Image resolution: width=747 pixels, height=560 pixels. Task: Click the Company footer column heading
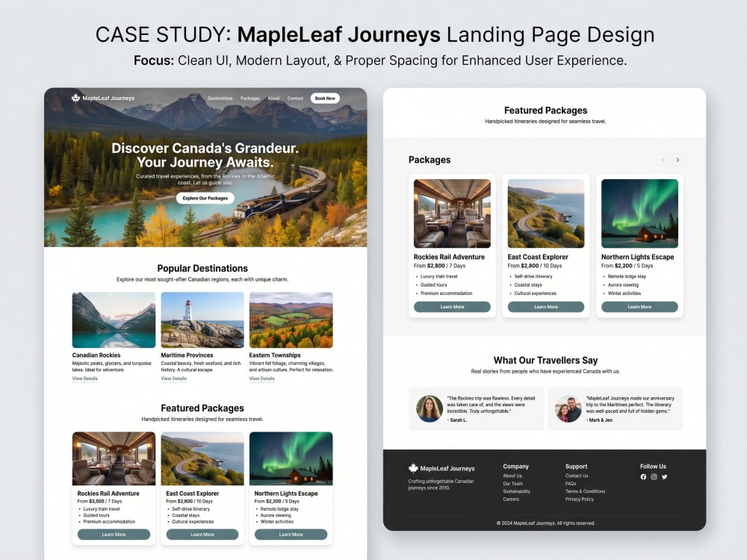515,466
